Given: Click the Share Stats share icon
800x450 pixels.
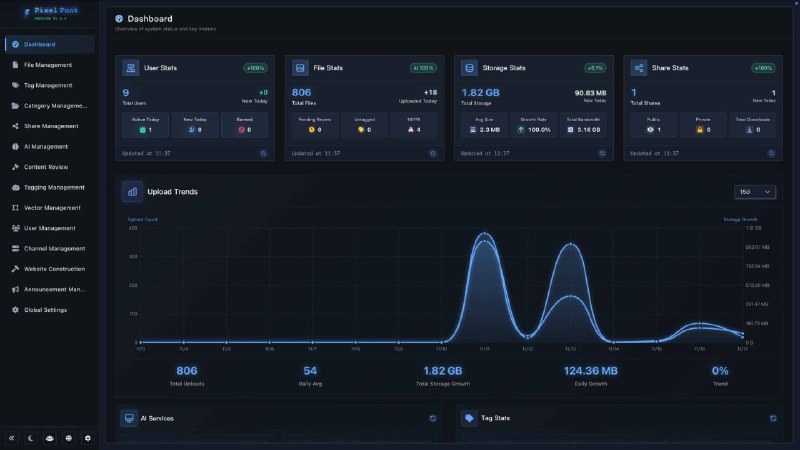Looking at the screenshot, I should point(640,68).
